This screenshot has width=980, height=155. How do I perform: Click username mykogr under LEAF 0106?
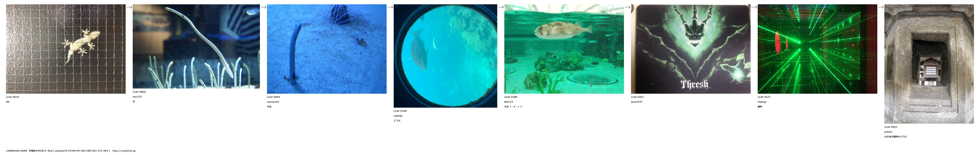coord(398,116)
